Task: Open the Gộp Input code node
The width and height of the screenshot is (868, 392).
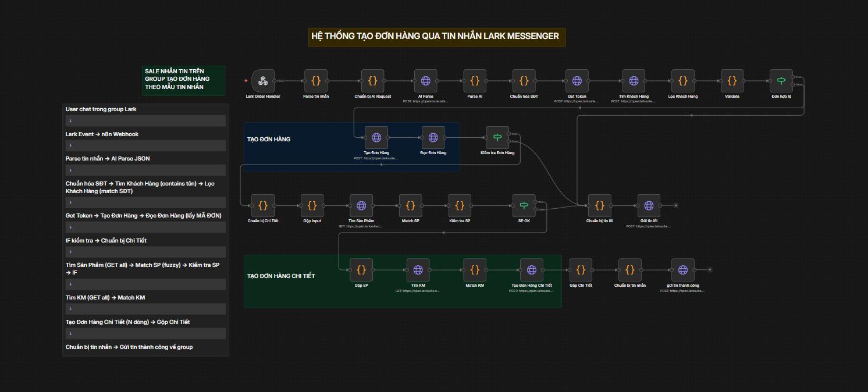Action: tap(312, 206)
